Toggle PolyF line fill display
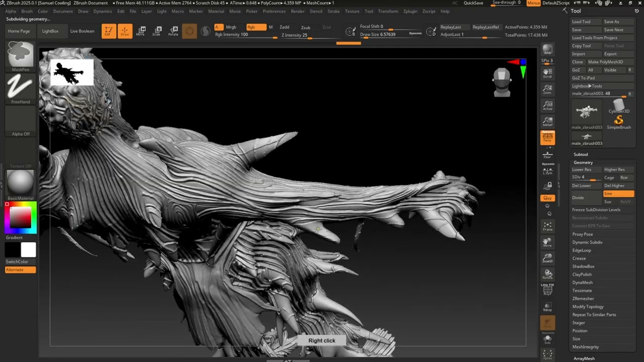 pos(547,291)
